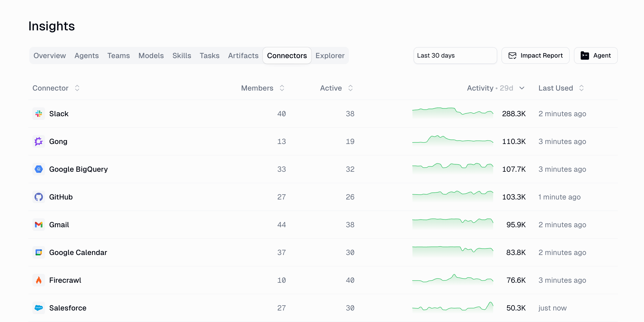
Task: Click the Google Calendar name
Action: point(78,252)
